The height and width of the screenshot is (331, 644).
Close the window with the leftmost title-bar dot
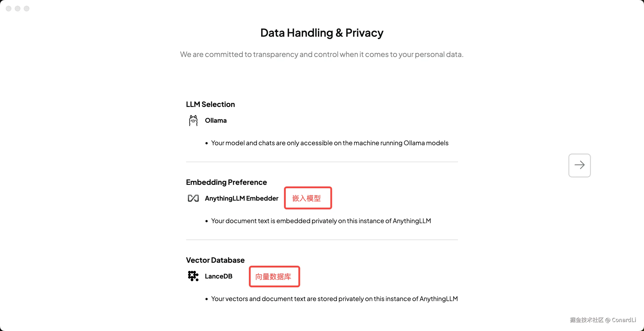click(x=9, y=9)
